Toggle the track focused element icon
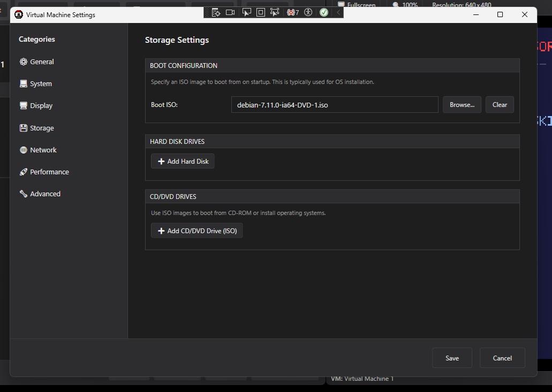 point(275,13)
